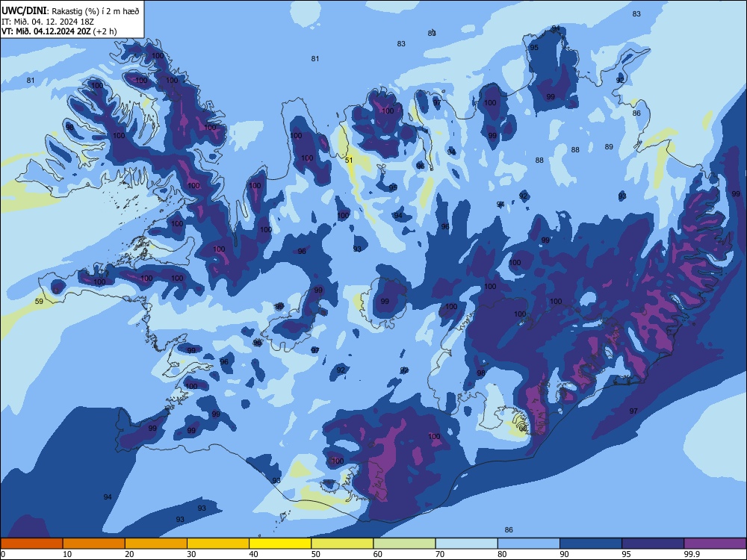Select the pale yellow 50–60 legend swatch

[x=342, y=544]
